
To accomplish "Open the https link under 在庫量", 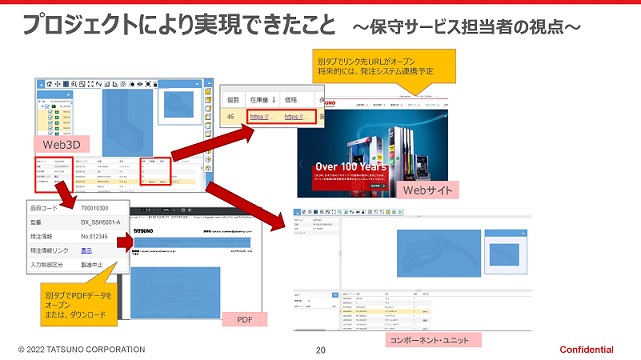I will (x=262, y=117).
